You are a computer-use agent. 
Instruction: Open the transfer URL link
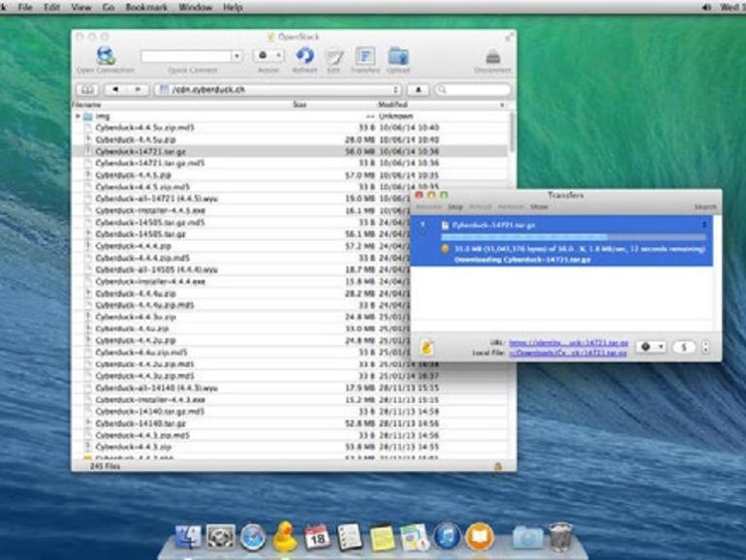[569, 343]
